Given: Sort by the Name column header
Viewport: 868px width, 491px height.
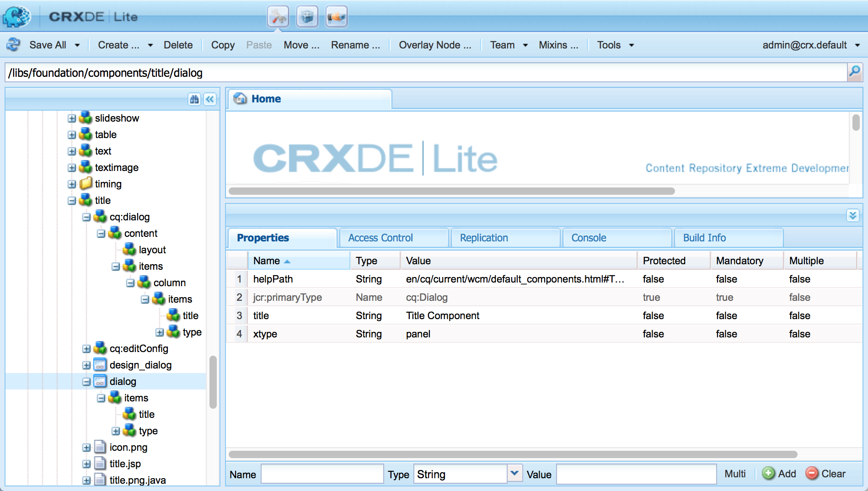Looking at the screenshot, I should [x=299, y=261].
